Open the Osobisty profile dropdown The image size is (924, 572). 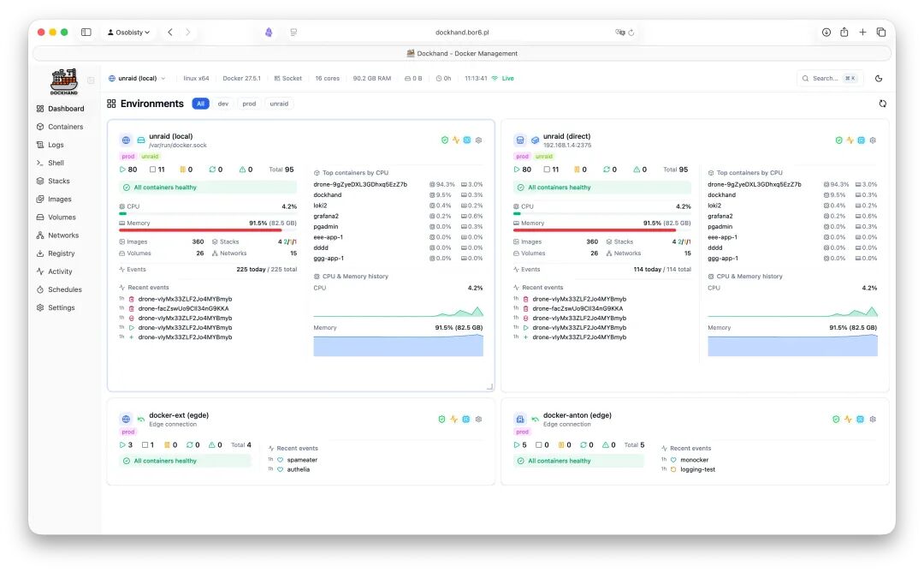click(128, 33)
